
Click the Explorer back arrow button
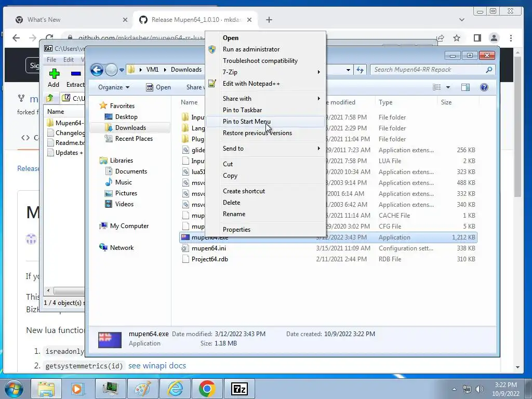coord(97,70)
